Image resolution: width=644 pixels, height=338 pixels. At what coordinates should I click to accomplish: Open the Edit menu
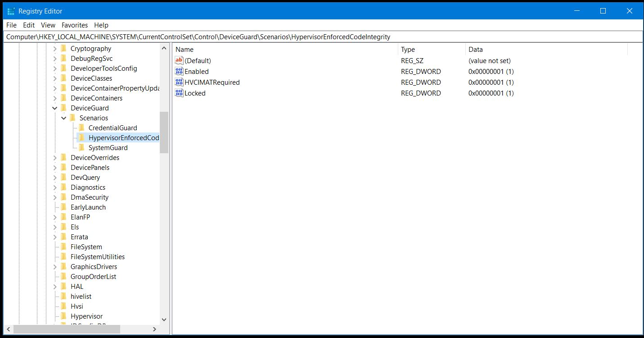[29, 25]
